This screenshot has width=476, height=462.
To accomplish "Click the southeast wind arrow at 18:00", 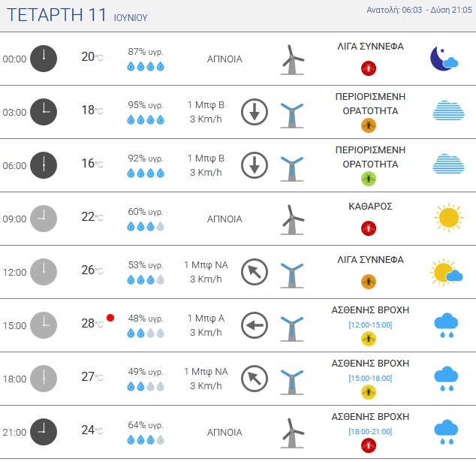I will (x=255, y=379).
